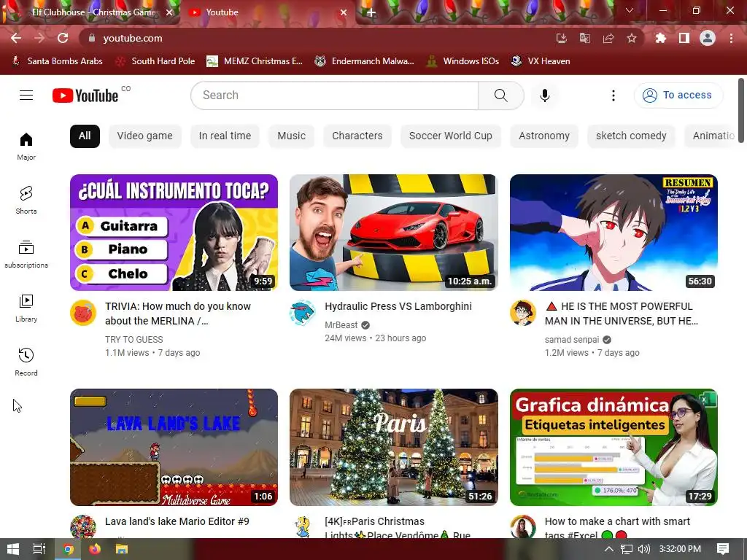747x560 pixels.
Task: Go back with browser back arrow
Action: pos(16,38)
